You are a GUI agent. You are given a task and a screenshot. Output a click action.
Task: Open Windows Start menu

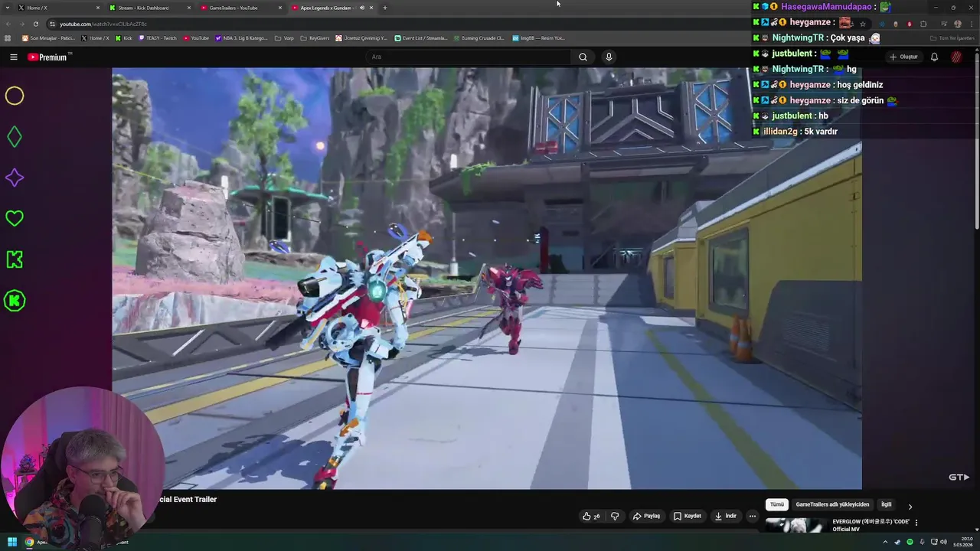point(12,542)
